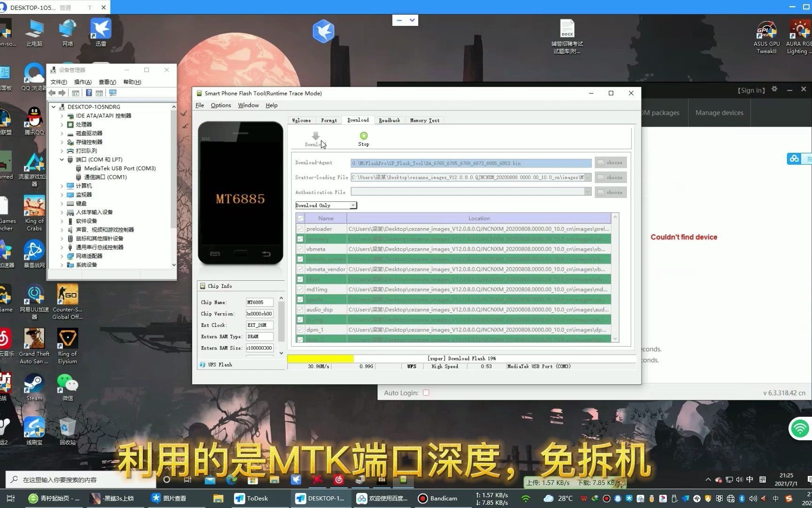Click Sign in link in Mi Flash window

pyautogui.click(x=751, y=90)
